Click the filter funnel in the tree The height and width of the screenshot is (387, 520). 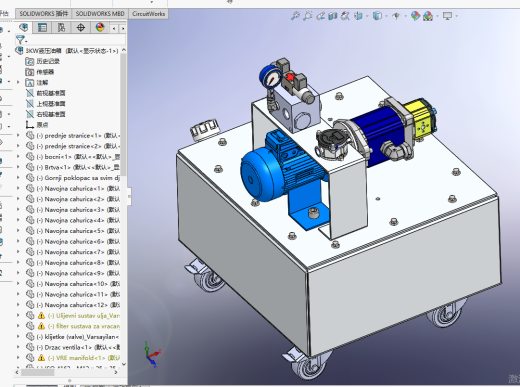(20, 40)
